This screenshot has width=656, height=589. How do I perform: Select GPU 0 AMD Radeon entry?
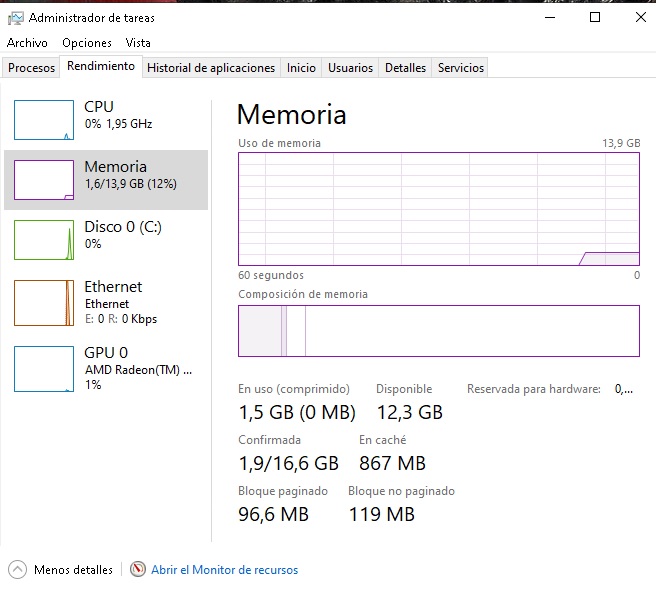(x=106, y=369)
